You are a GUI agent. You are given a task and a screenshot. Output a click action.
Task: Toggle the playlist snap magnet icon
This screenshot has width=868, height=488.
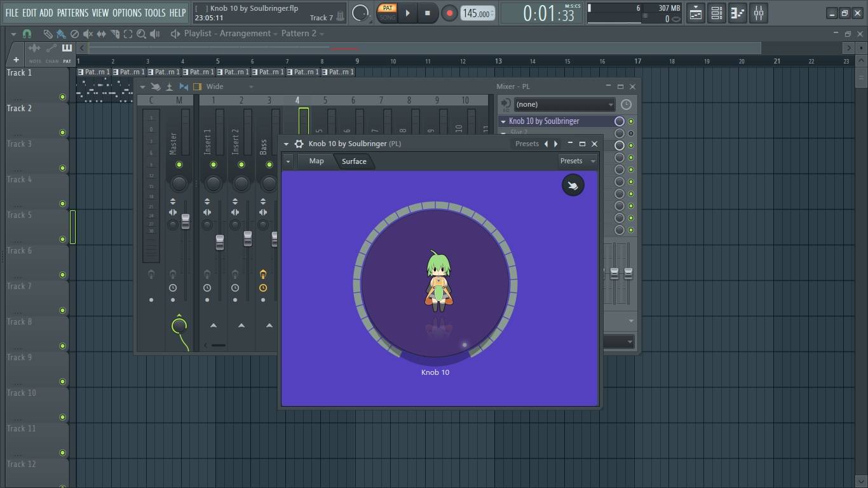[27, 34]
